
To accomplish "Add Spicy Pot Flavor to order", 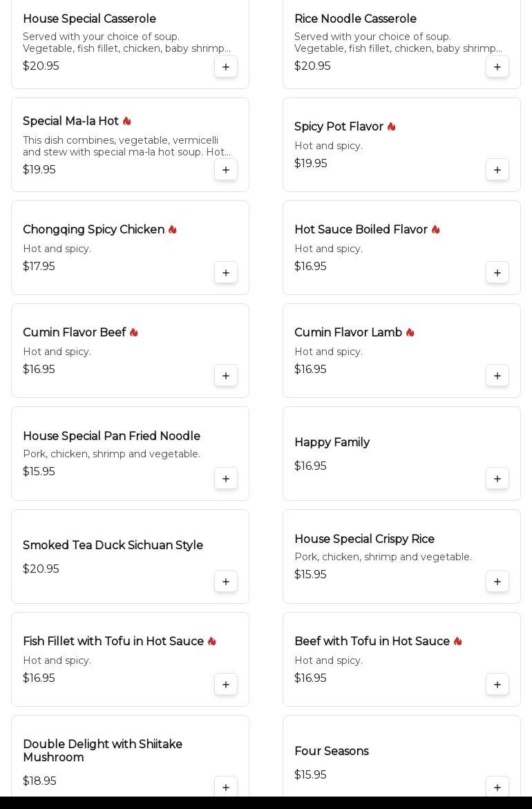I will click(497, 170).
